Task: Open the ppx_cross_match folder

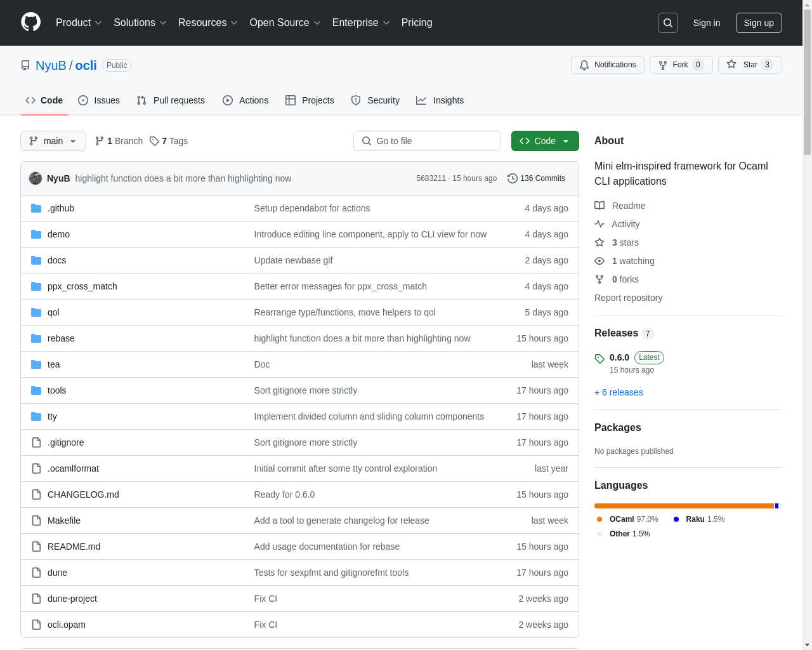Action: point(82,286)
